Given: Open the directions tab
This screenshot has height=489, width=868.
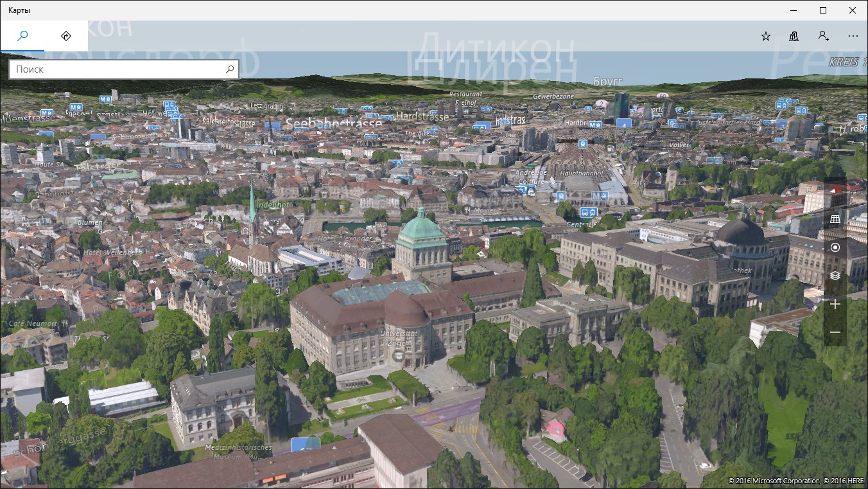Looking at the screenshot, I should pos(66,36).
